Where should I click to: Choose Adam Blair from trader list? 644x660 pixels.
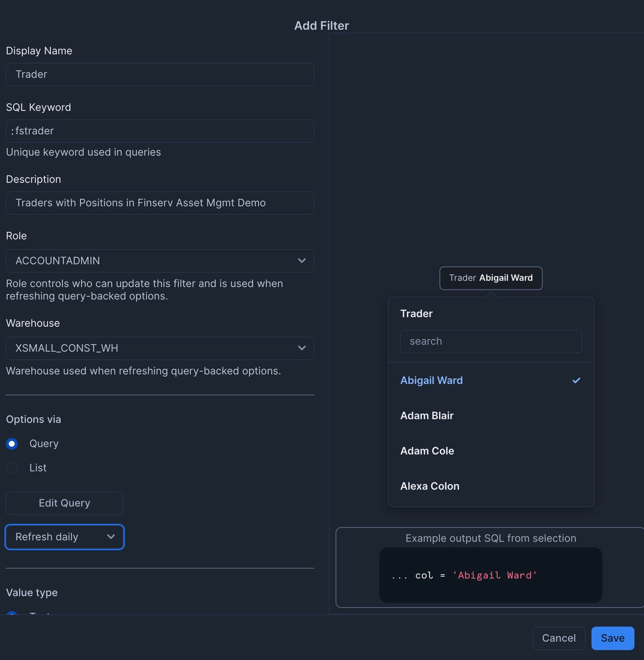click(x=427, y=416)
